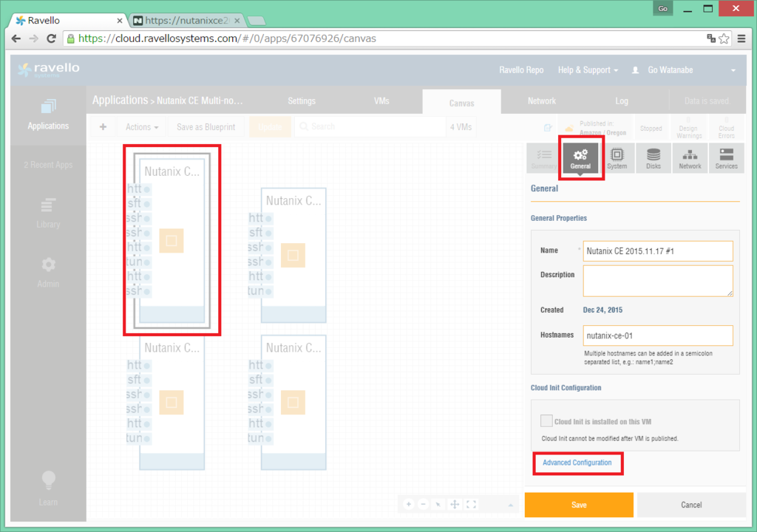Click the stop square on bottom-right Nutanix VM
The width and height of the screenshot is (757, 532).
click(293, 402)
